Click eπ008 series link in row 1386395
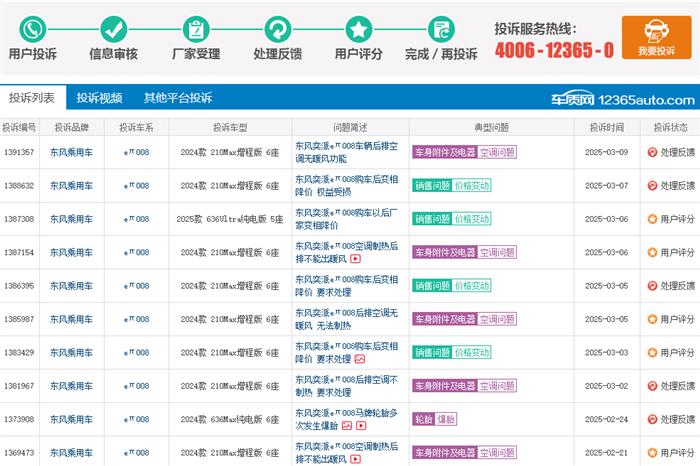Image resolution: width=700 pixels, height=466 pixels. point(137,286)
